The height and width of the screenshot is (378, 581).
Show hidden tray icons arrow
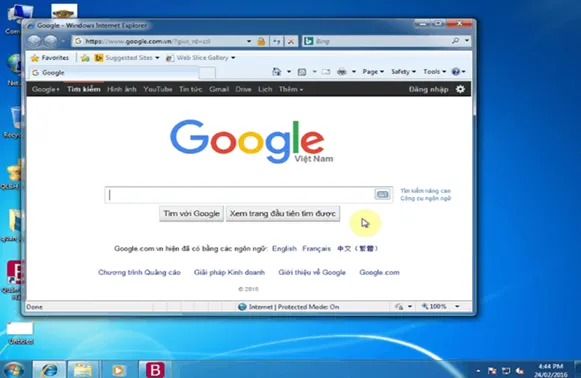478,371
